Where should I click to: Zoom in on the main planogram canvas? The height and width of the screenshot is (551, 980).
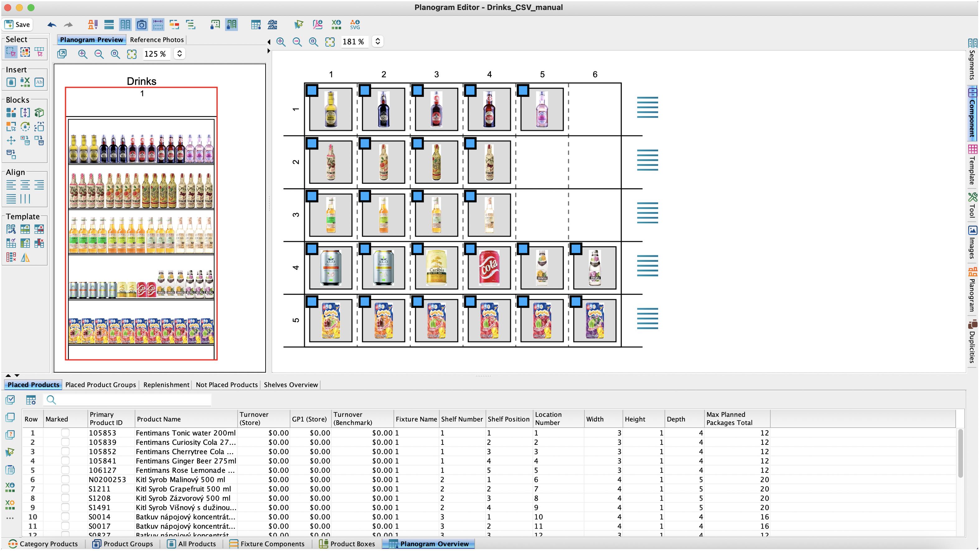click(281, 42)
